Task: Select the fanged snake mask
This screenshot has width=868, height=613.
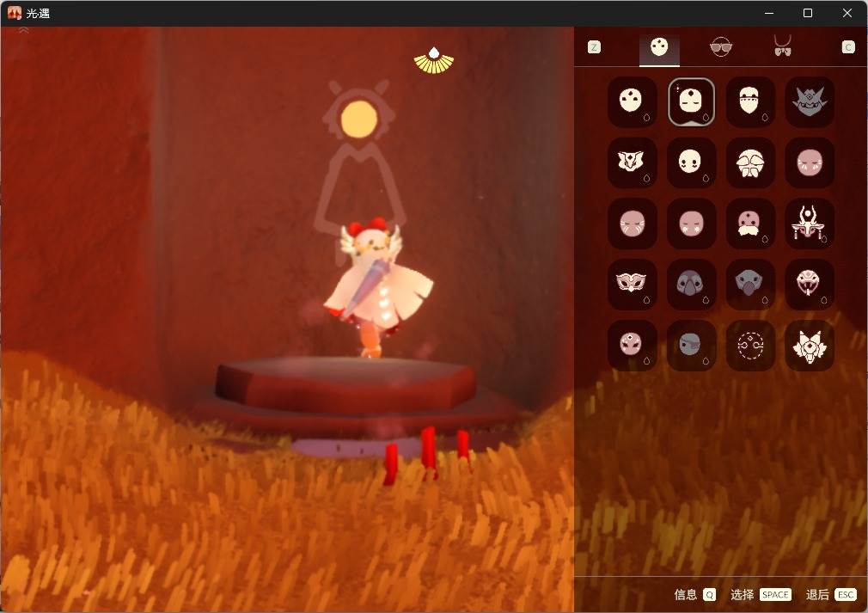Action: [810, 284]
